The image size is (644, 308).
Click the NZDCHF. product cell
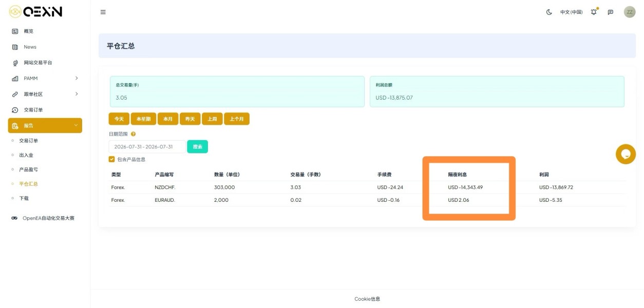click(x=165, y=187)
